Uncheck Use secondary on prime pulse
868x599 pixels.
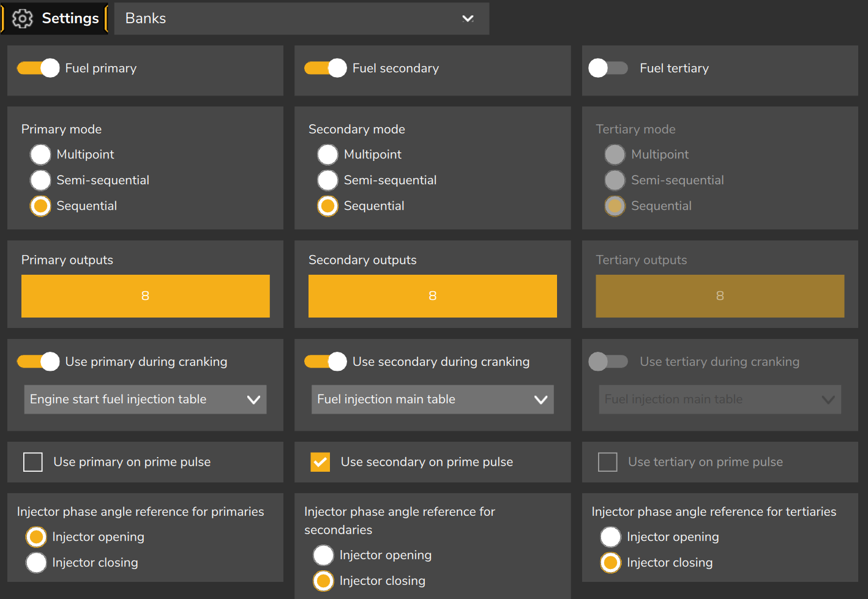[320, 462]
